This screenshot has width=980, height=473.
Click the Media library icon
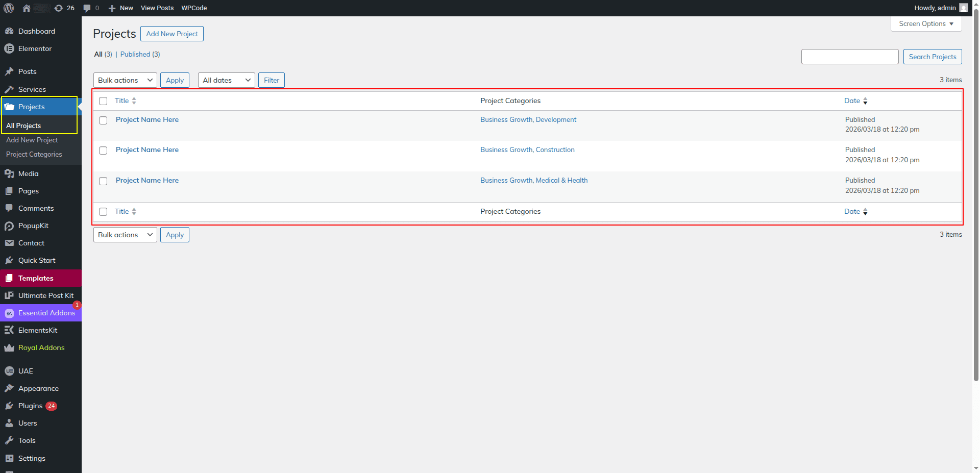(x=9, y=173)
